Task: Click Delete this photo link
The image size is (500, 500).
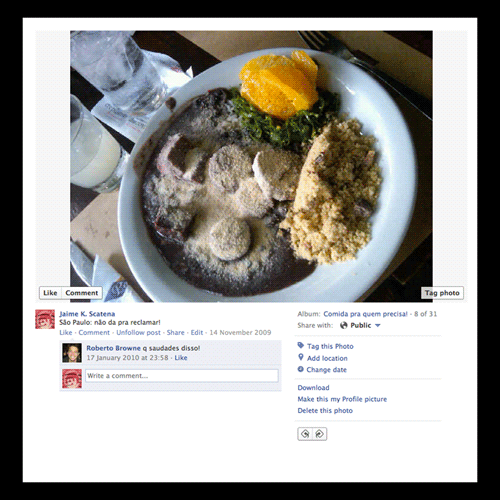Action: click(x=325, y=410)
